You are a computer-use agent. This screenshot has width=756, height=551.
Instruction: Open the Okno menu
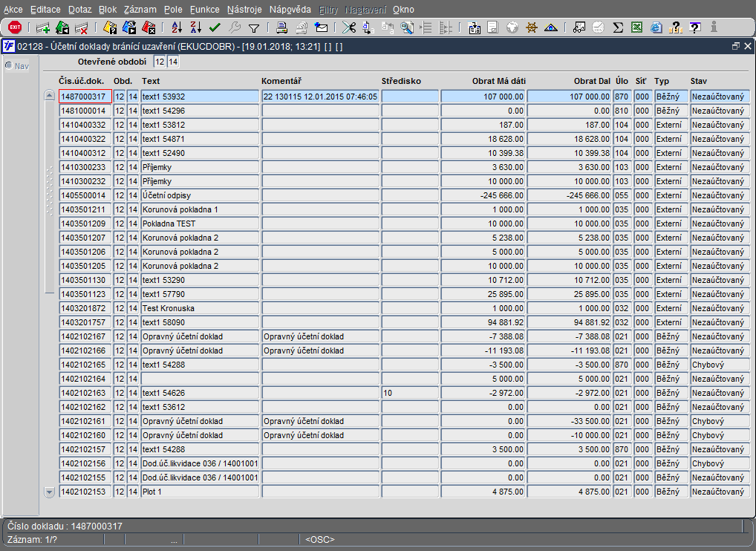(x=403, y=10)
